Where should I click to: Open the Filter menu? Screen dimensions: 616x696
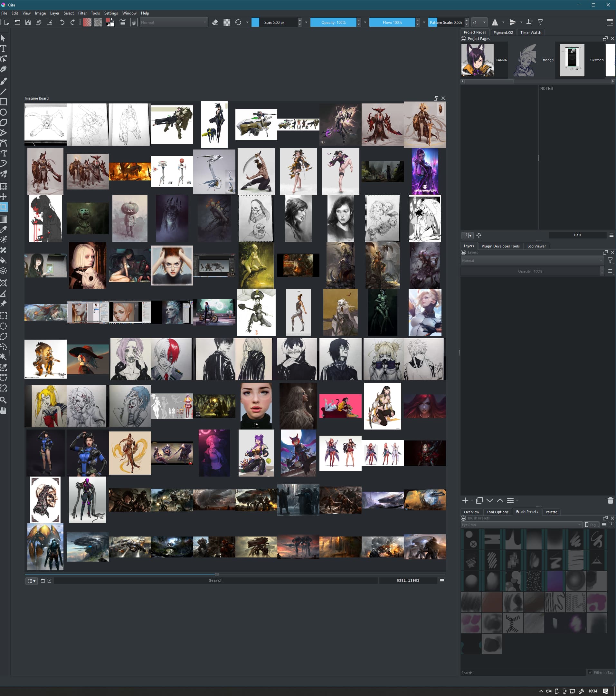click(82, 13)
